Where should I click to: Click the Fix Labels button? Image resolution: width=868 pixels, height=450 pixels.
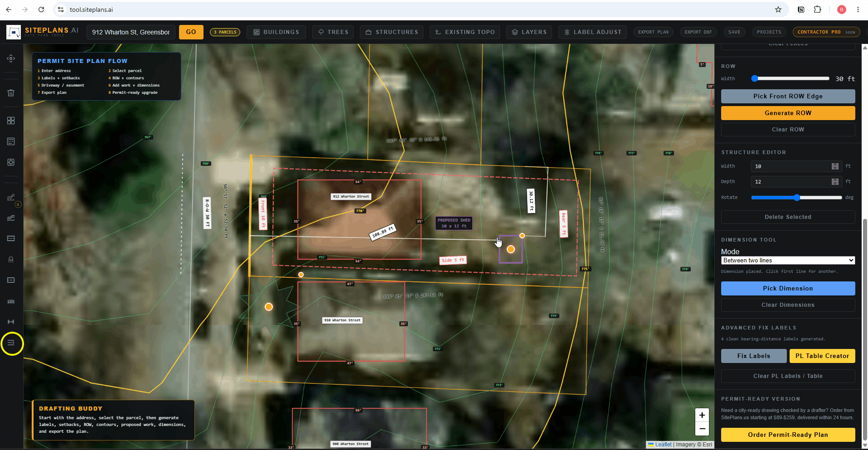(x=754, y=356)
